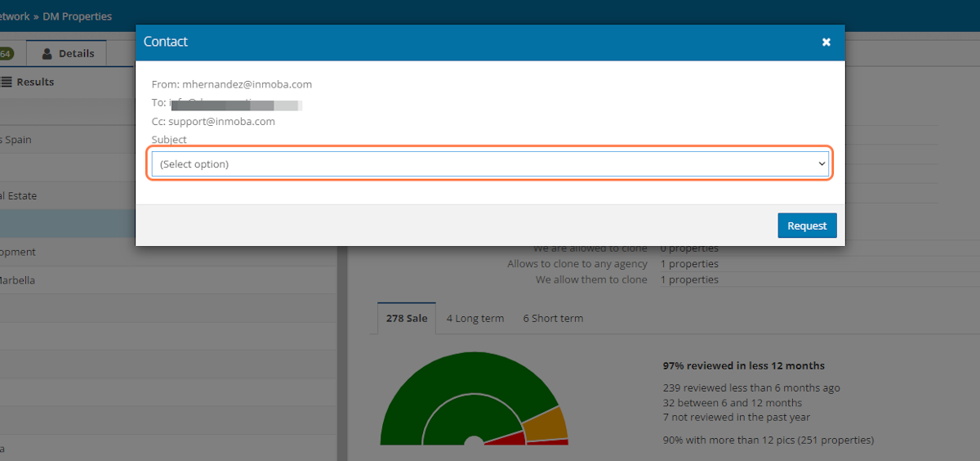Screen dimensions: 980x461
Task: Click the Request button
Action: (x=807, y=226)
